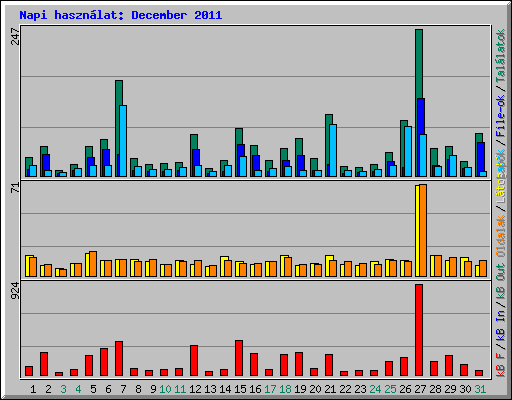Image resolution: width=512 pixels, height=400 pixels.
Task: Click green weekend day label 18
Action: click(285, 389)
